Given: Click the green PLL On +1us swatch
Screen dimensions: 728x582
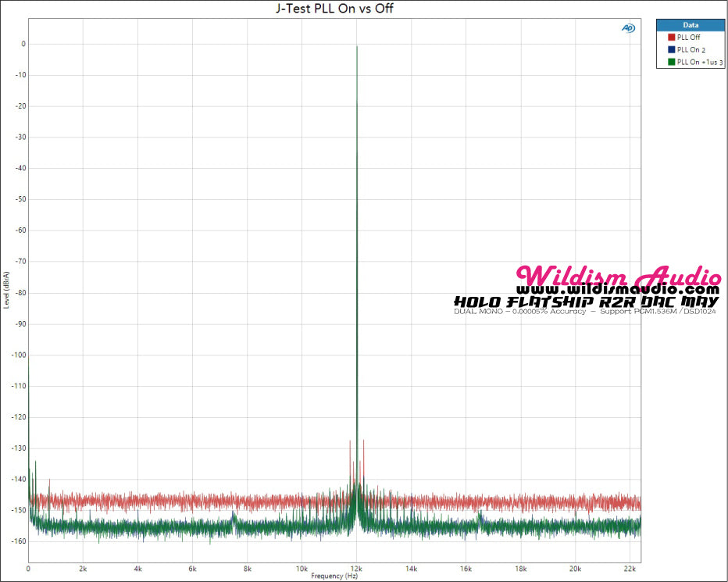Looking at the screenshot, I should pos(671,61).
